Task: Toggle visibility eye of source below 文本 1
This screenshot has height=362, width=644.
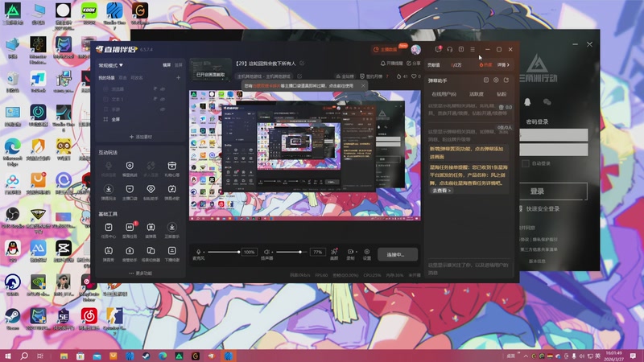Action: (x=163, y=109)
